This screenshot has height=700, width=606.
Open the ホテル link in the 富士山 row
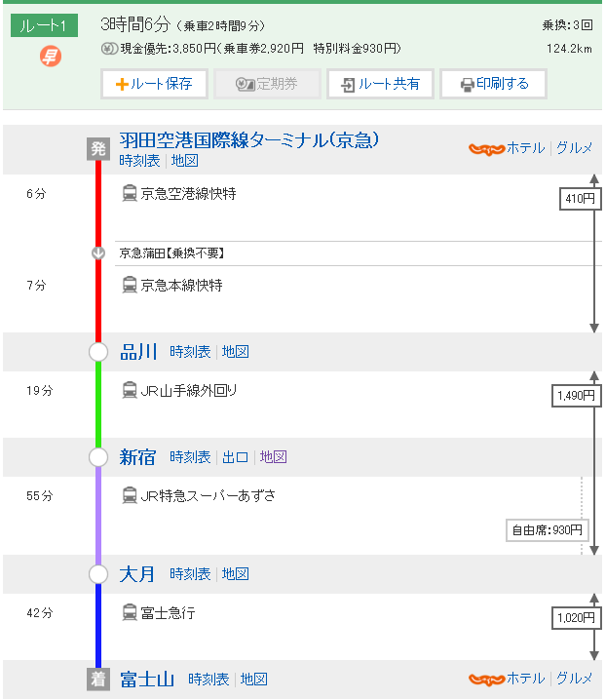[526, 679]
